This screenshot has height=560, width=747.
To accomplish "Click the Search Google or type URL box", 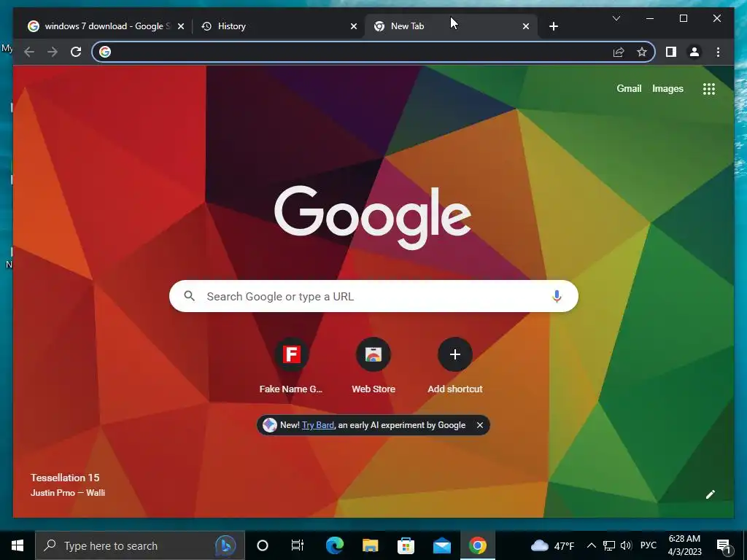I will tap(373, 296).
